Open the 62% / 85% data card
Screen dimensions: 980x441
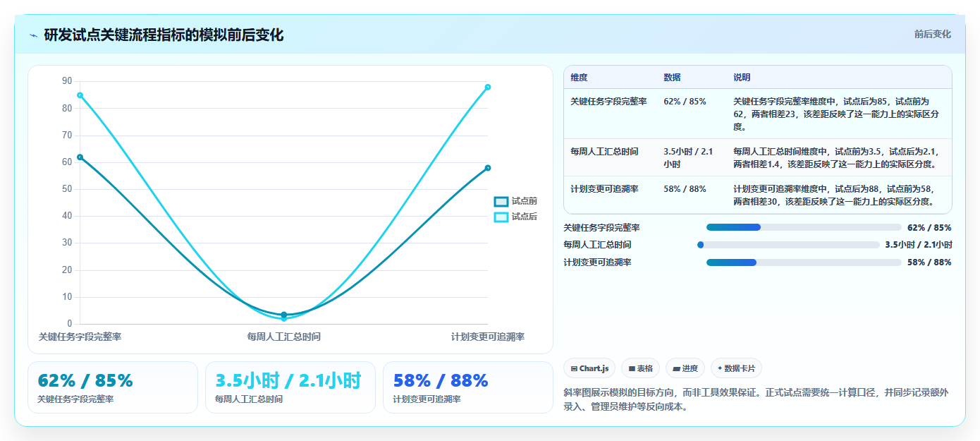[x=113, y=387]
